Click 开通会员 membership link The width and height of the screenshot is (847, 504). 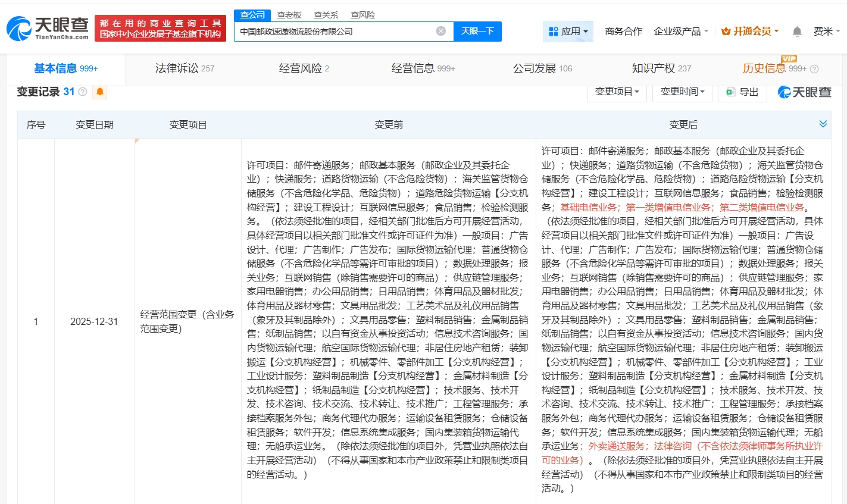tap(750, 32)
